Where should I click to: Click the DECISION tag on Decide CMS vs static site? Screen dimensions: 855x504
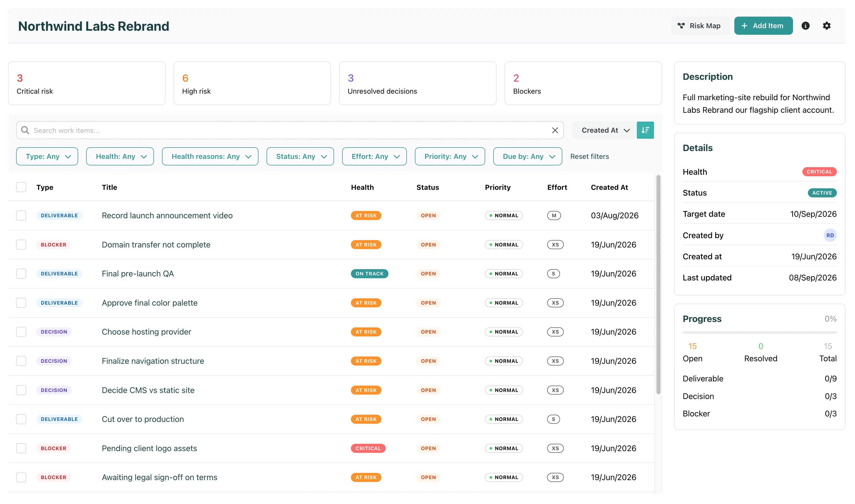pos(54,390)
